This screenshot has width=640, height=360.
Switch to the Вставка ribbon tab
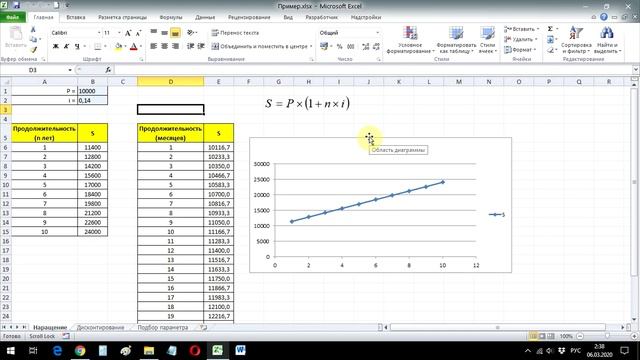(76, 18)
